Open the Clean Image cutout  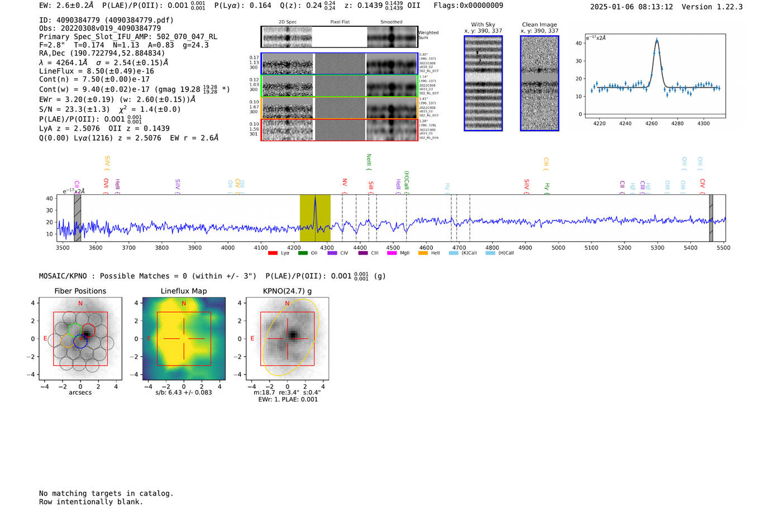[540, 83]
